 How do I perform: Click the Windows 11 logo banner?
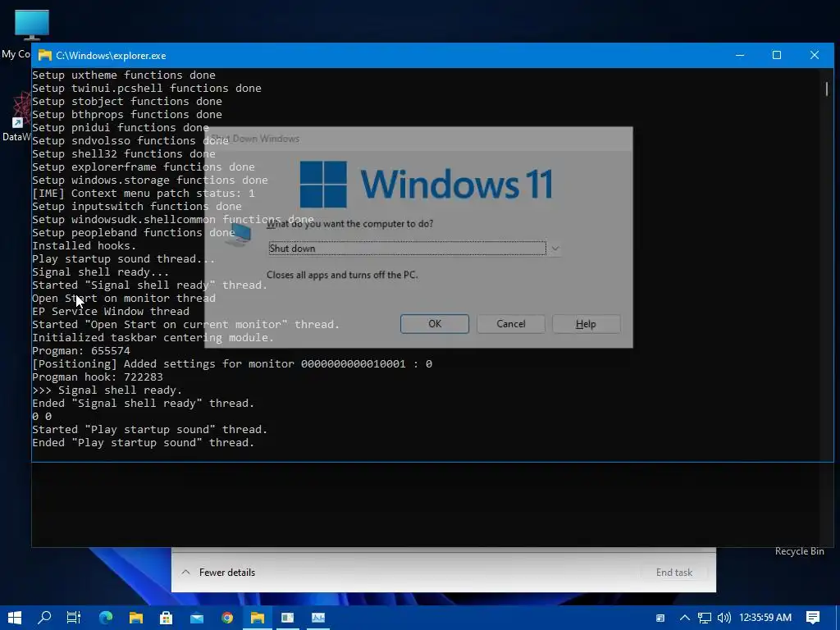point(427,185)
